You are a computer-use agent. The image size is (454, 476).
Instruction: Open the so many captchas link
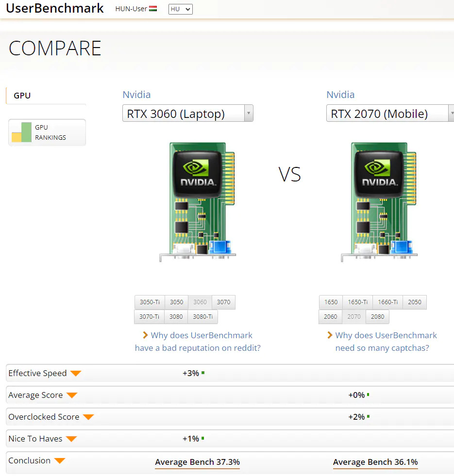pos(386,342)
